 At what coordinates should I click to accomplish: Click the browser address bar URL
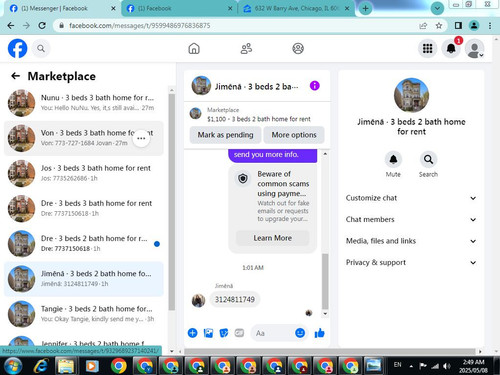click(140, 26)
